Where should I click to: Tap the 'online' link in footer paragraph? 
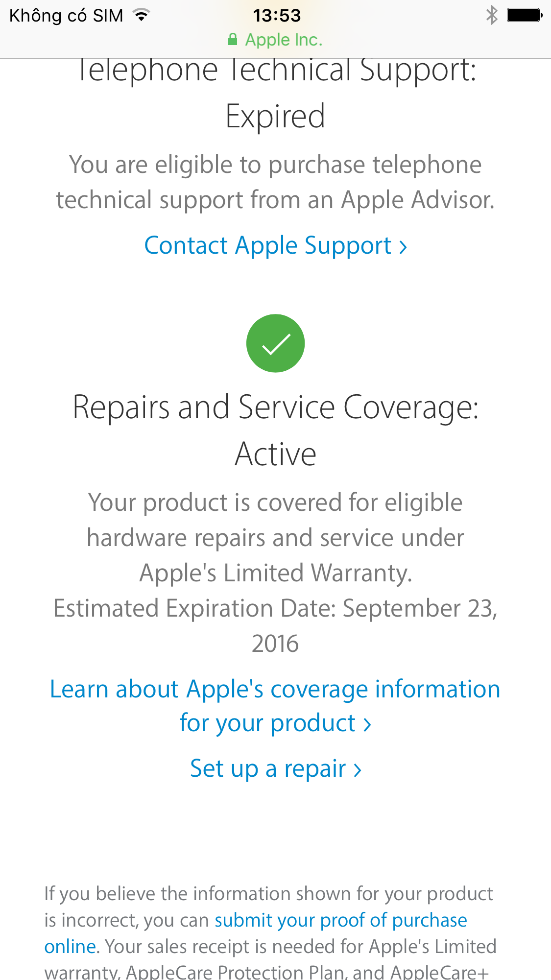[70, 947]
